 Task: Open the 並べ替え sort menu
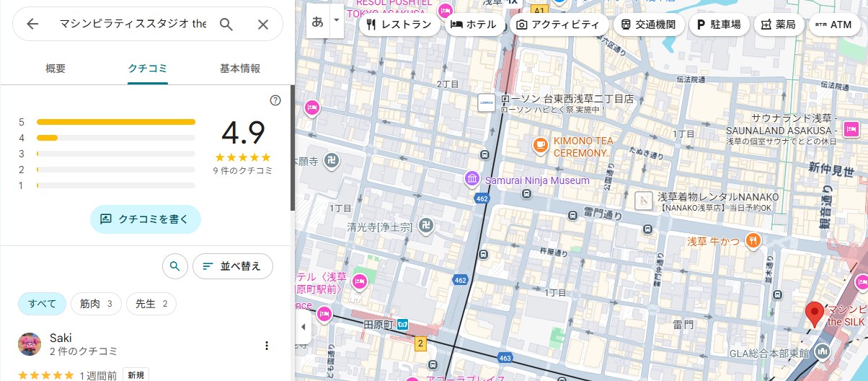coord(232,266)
